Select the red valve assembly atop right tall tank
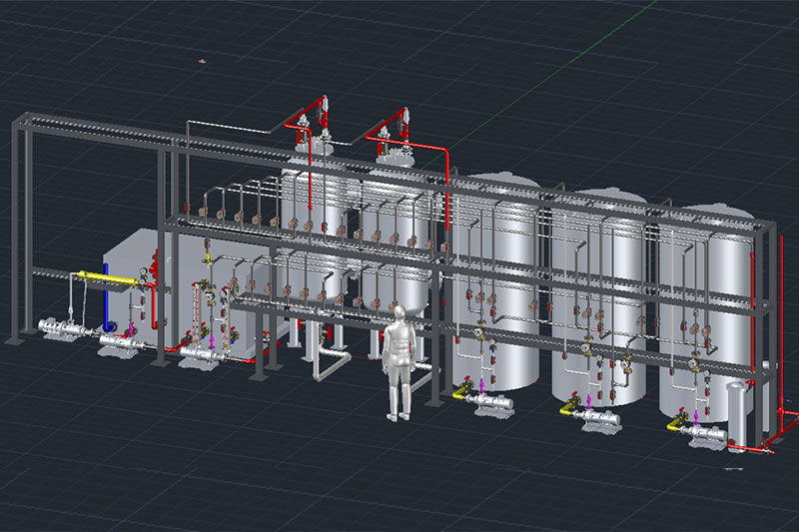Screen dimensions: 799x532 pyautogui.click(x=393, y=138)
